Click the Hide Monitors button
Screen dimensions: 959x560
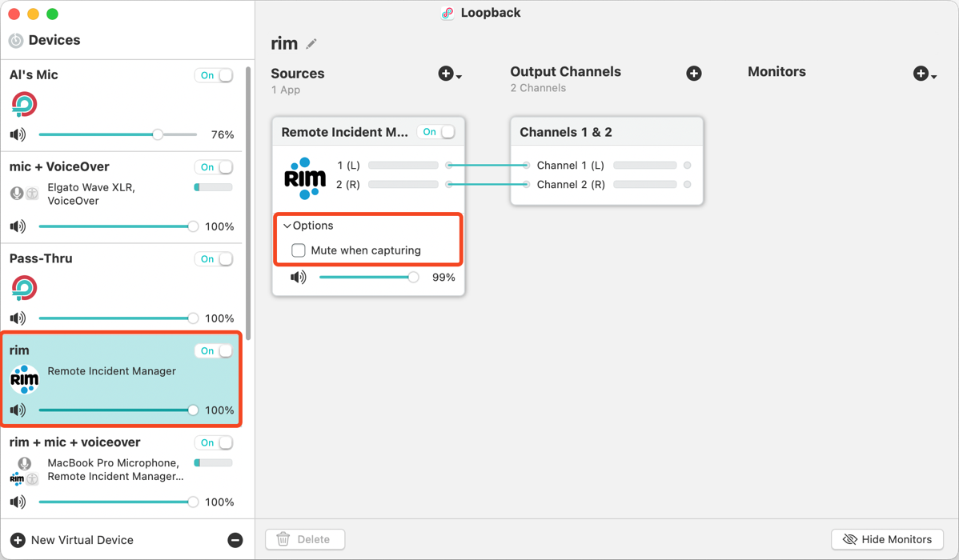tap(887, 539)
